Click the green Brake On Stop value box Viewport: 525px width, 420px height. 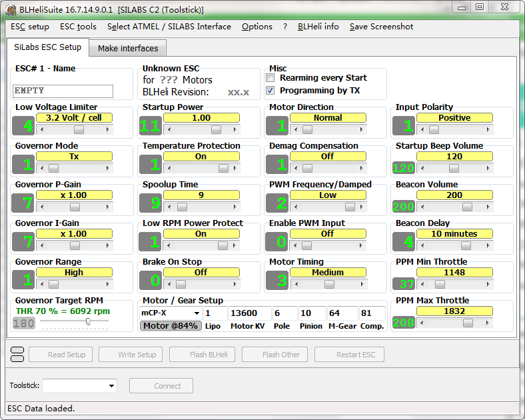click(x=150, y=280)
